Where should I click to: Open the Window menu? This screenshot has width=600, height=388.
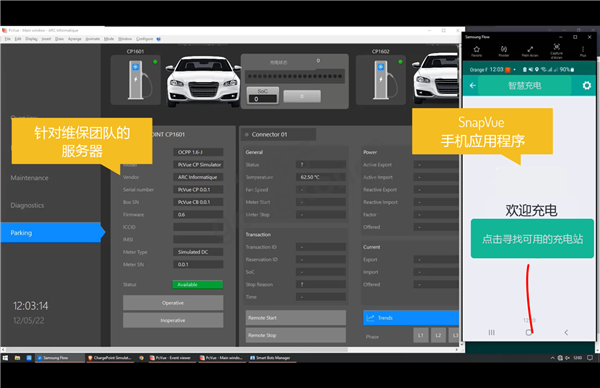(x=125, y=39)
